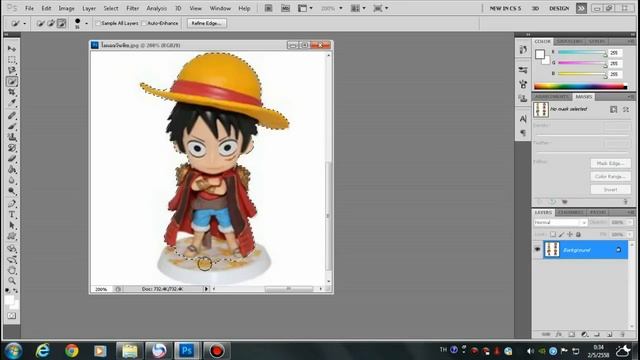Toggle Edit in Quick Mask Mode
640x360 pixels.
(12, 316)
